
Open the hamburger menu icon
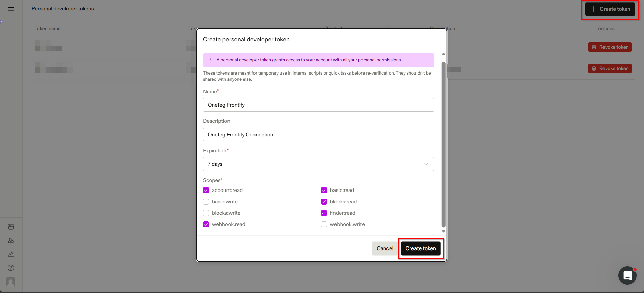tap(11, 9)
